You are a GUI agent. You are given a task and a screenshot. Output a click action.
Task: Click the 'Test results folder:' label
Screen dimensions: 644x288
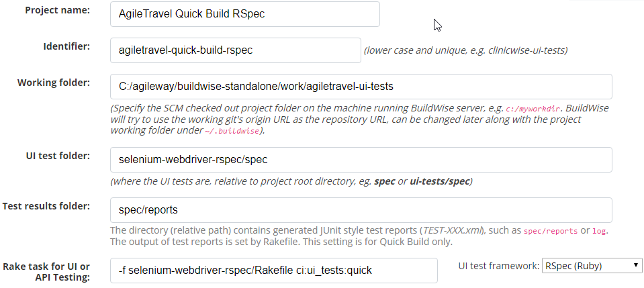click(x=46, y=206)
